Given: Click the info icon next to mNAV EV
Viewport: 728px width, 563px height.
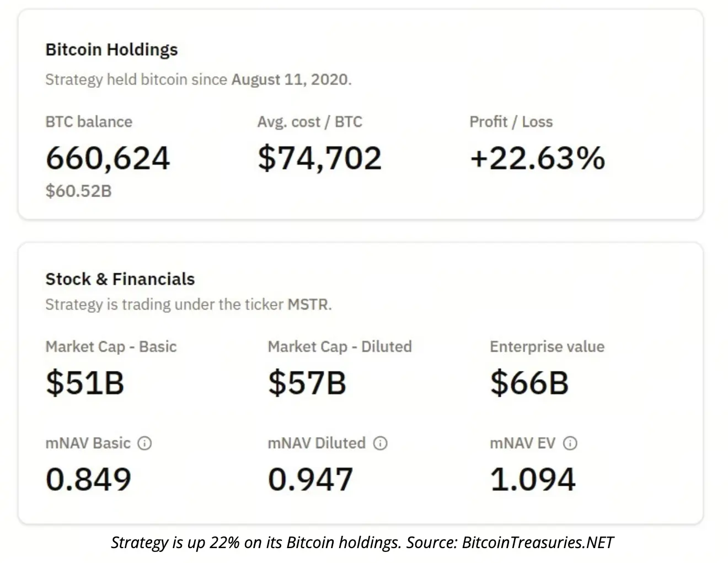Looking at the screenshot, I should (570, 443).
